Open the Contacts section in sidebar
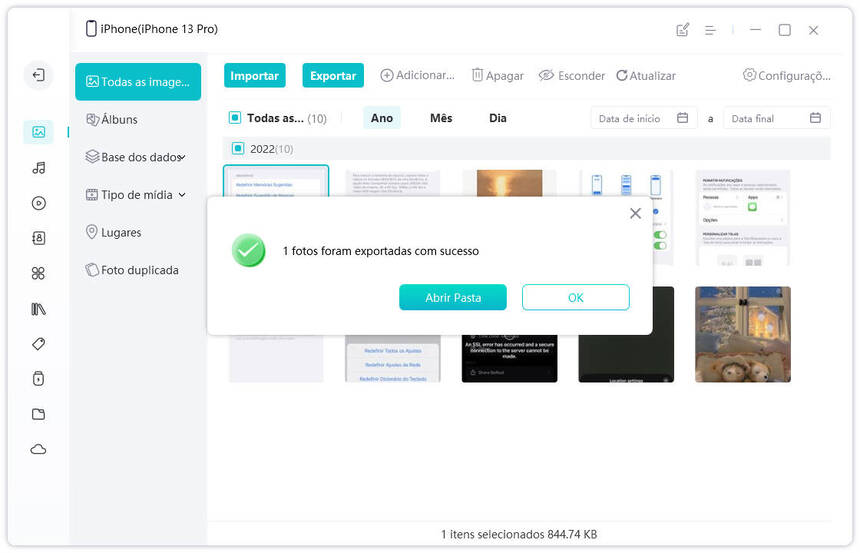The image size is (860, 553). point(38,238)
